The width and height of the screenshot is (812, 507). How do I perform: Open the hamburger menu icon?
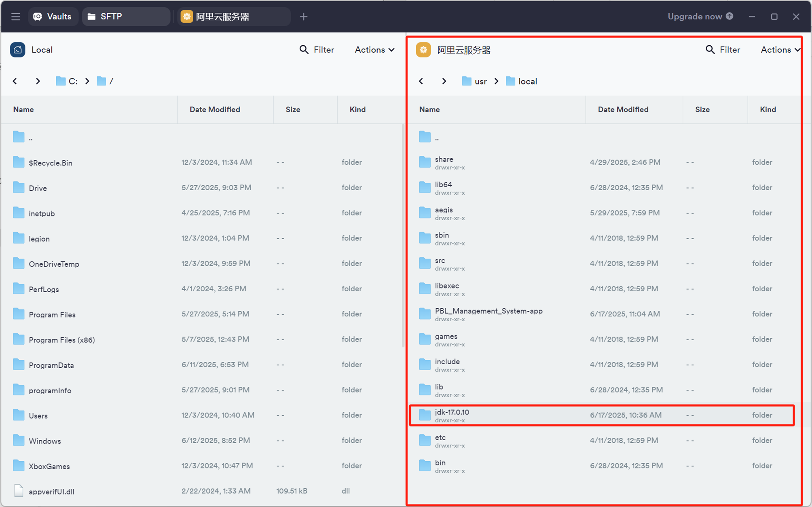(16, 17)
